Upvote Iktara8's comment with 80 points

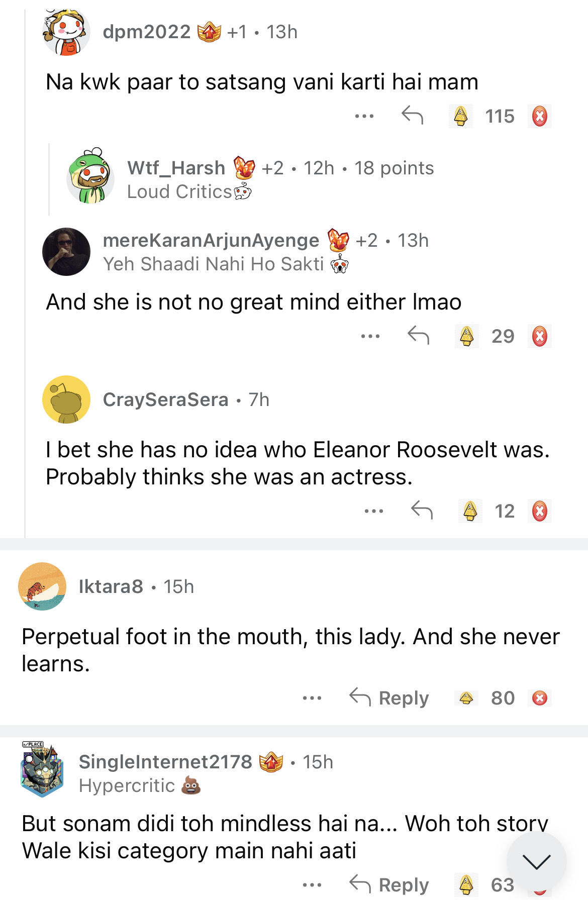pos(466,698)
